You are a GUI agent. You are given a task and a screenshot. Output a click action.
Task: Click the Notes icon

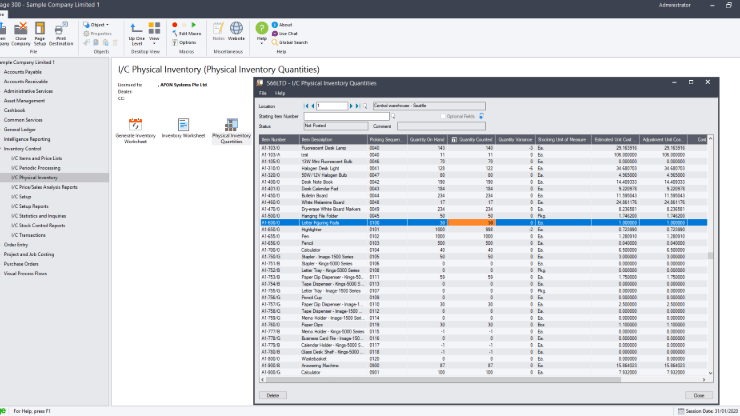point(218,31)
